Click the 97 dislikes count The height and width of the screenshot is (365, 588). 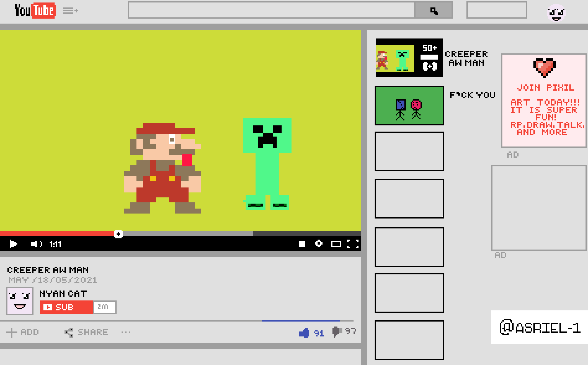tap(350, 331)
